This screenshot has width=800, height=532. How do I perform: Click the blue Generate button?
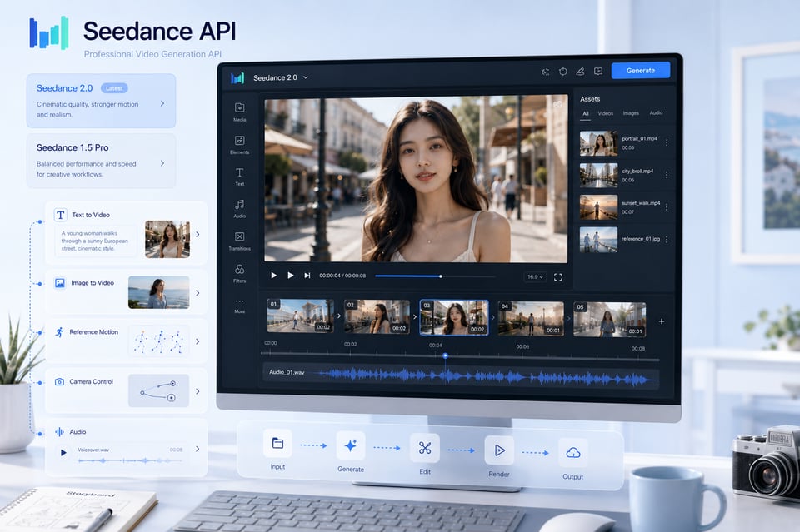[641, 70]
